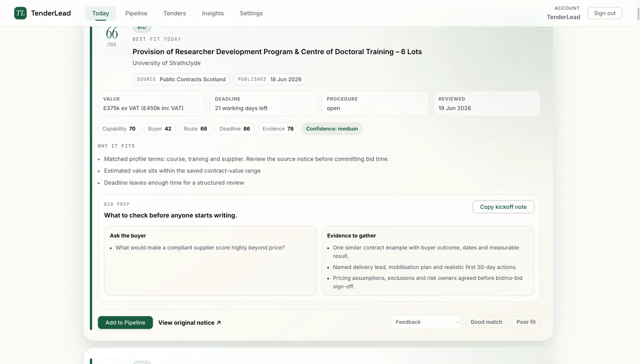Open the Today tab
Viewport: 640px width, 364px height.
coord(100,13)
